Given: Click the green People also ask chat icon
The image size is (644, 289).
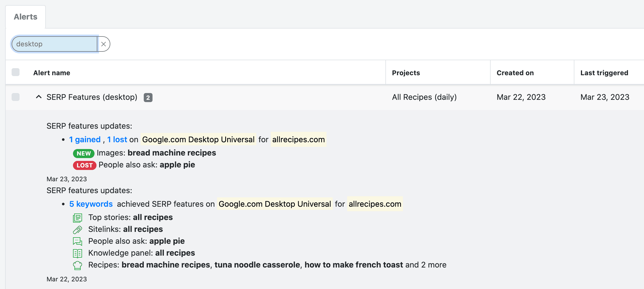Looking at the screenshot, I should tap(78, 241).
